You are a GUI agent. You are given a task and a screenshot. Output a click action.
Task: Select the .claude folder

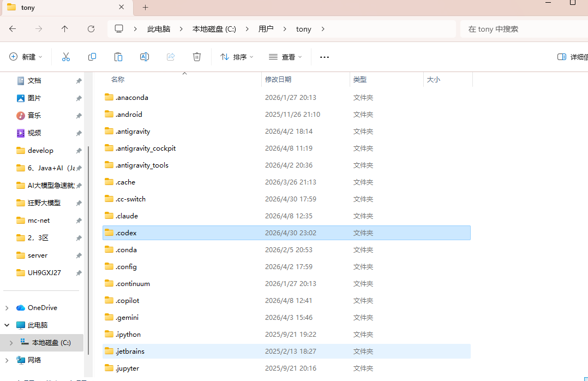(127, 216)
